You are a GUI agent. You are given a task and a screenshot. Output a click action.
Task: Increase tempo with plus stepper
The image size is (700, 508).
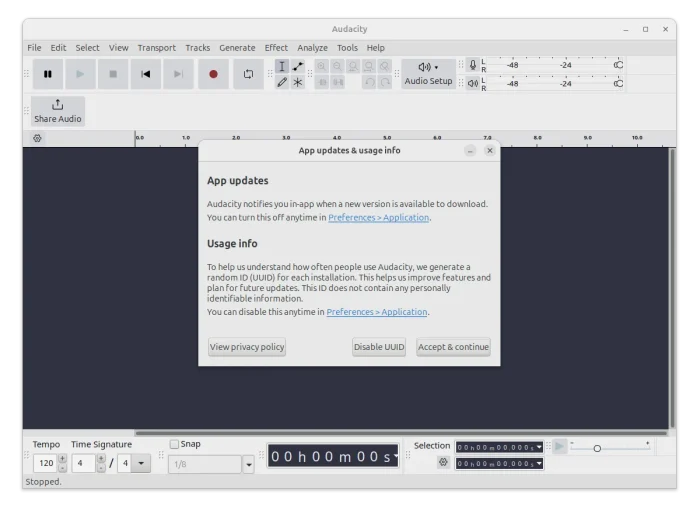62,459
